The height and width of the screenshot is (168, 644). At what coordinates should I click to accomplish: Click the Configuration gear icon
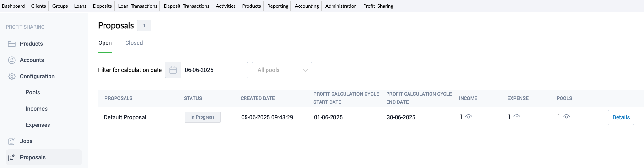[12, 76]
